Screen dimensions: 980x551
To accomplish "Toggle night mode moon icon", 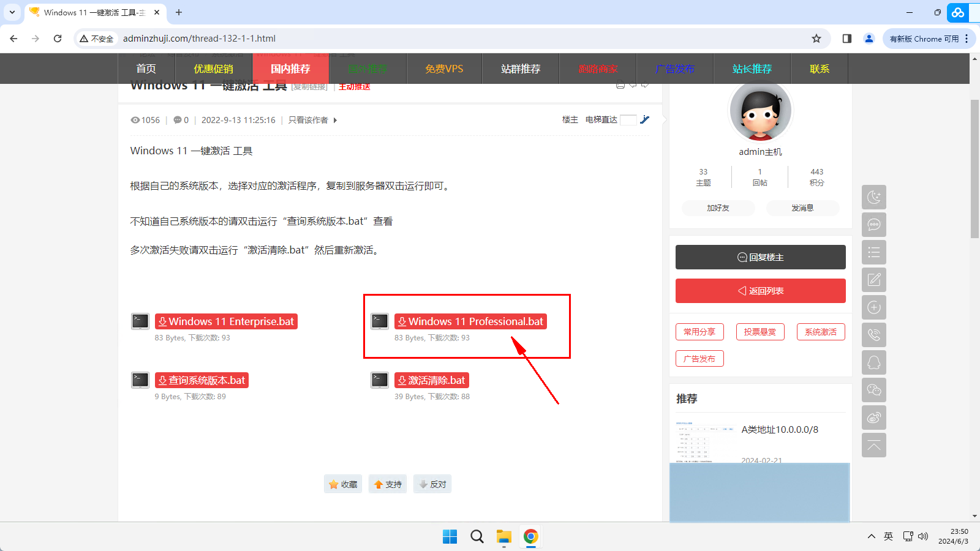I will pyautogui.click(x=874, y=197).
